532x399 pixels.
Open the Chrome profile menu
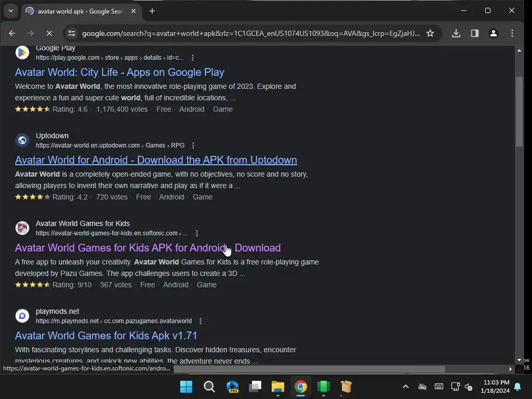click(x=494, y=33)
